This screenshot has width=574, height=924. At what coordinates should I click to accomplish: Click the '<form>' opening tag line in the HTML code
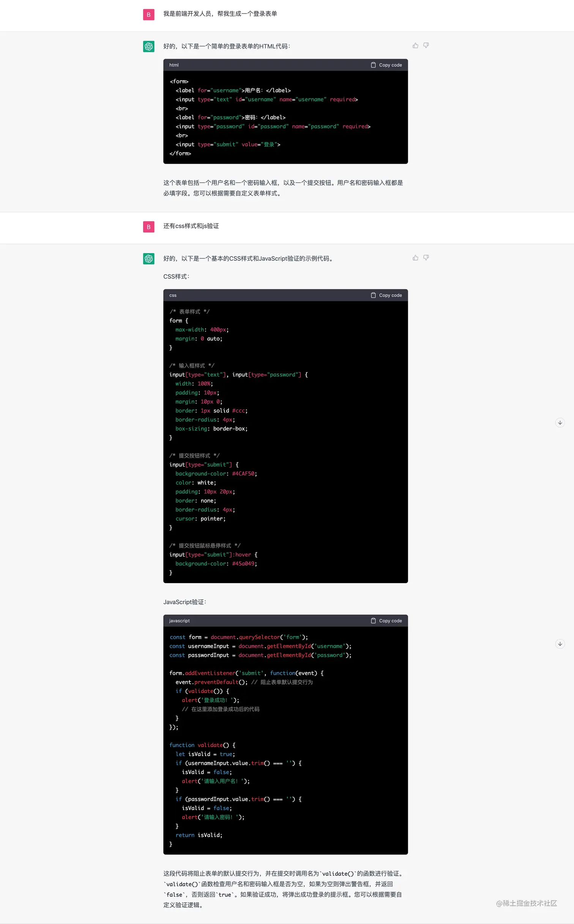pos(179,81)
